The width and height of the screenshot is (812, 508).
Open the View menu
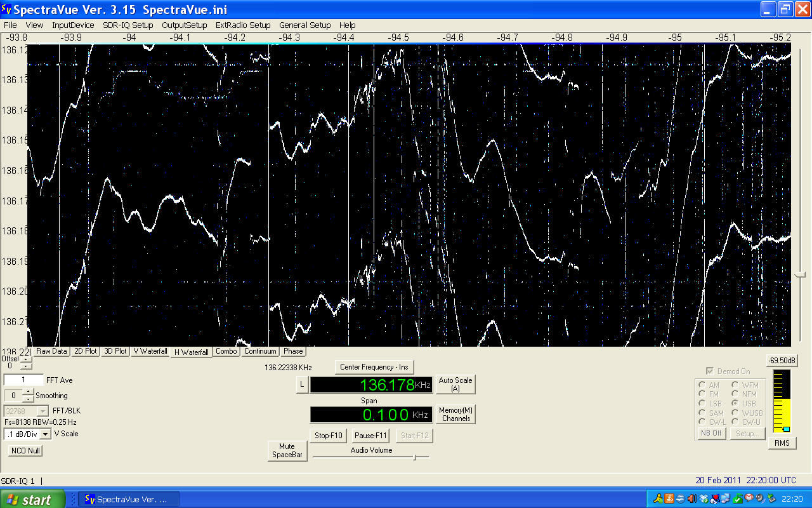(34, 25)
